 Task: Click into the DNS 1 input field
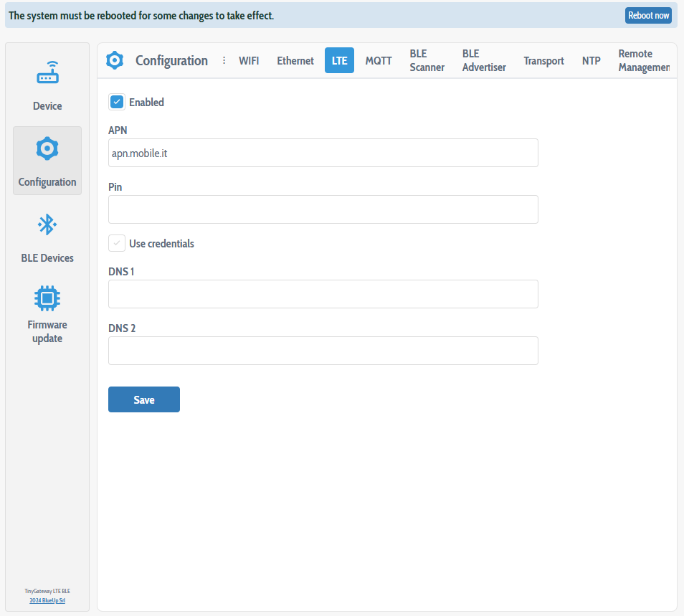tap(323, 294)
